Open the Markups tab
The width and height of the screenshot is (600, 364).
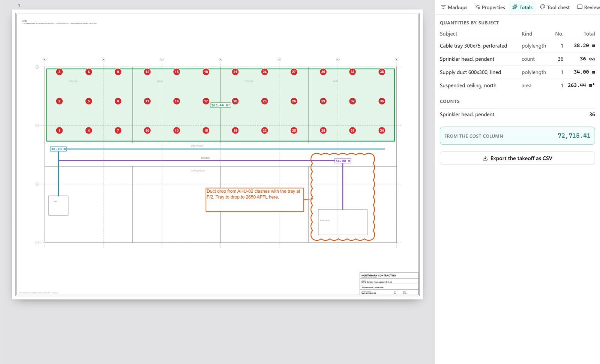click(x=454, y=7)
